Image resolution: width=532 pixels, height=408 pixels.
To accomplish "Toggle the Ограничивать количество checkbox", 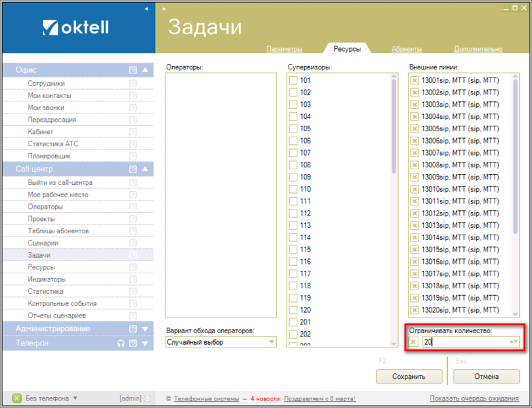I will (413, 342).
